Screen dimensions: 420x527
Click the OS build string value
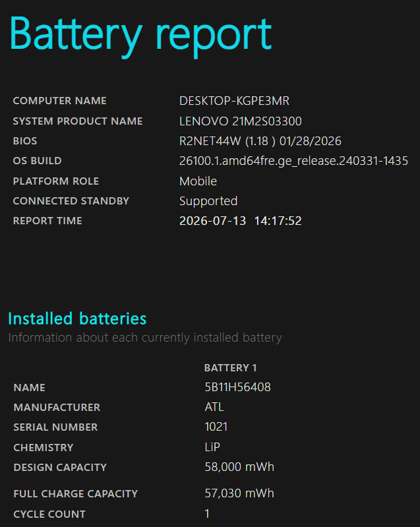pyautogui.click(x=293, y=161)
